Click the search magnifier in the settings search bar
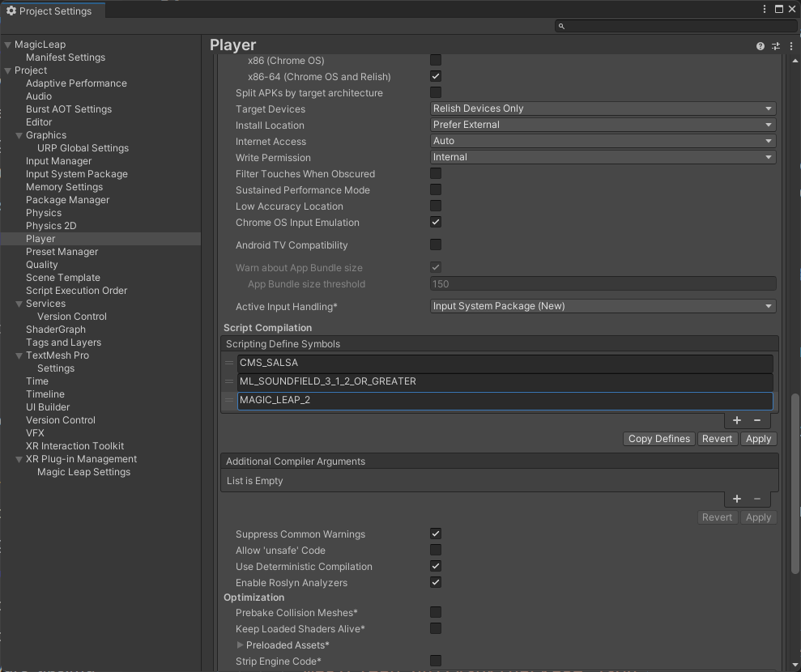 pos(561,26)
